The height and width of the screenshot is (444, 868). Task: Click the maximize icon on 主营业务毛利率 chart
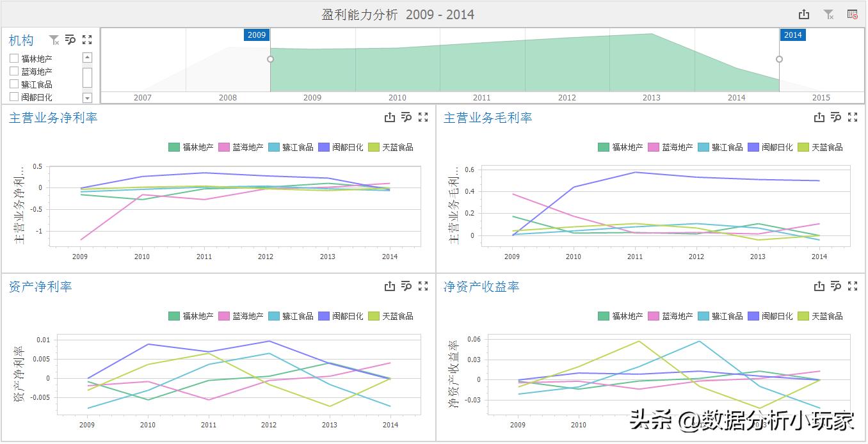coord(852,116)
